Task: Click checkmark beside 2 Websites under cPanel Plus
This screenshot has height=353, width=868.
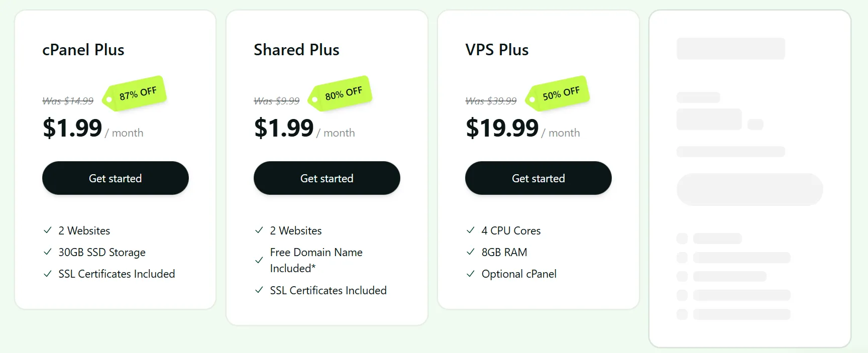Action: tap(46, 230)
